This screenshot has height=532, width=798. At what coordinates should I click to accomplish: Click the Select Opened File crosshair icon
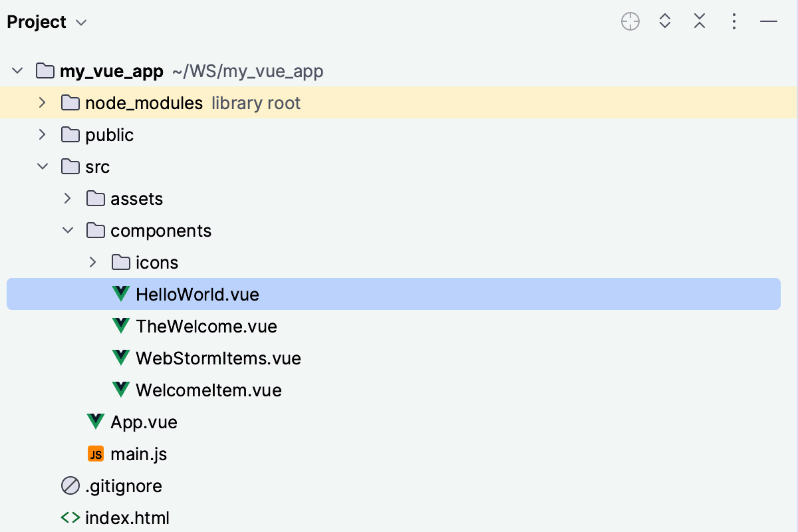point(630,22)
